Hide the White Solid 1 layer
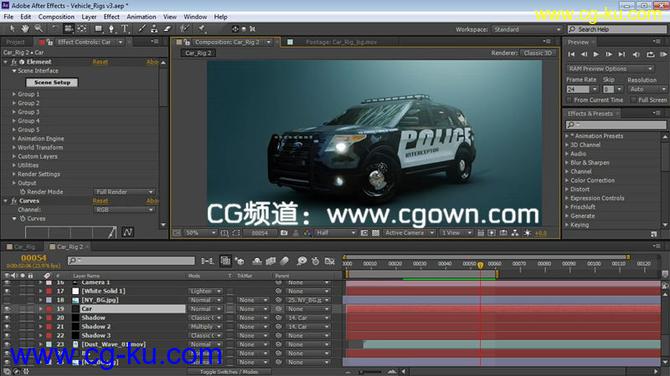Image resolution: width=670 pixels, height=376 pixels. tap(7, 291)
